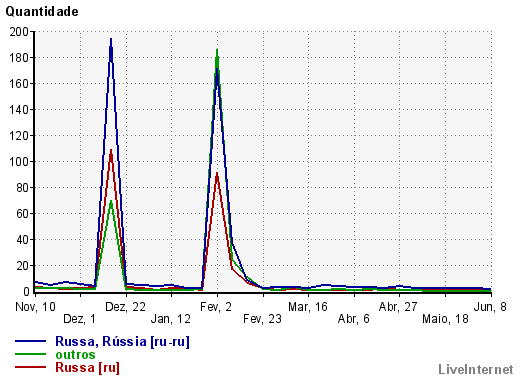
Task: Click the red peak near Dez, 22
Action: point(111,151)
